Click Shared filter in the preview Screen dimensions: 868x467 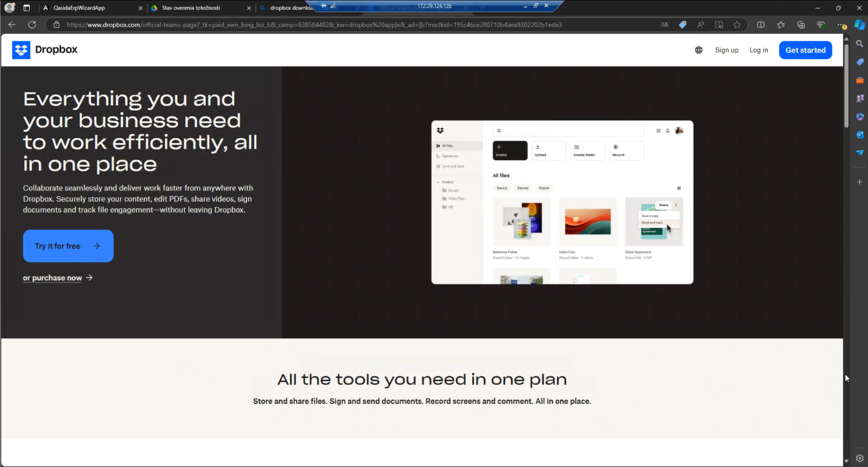tap(544, 188)
